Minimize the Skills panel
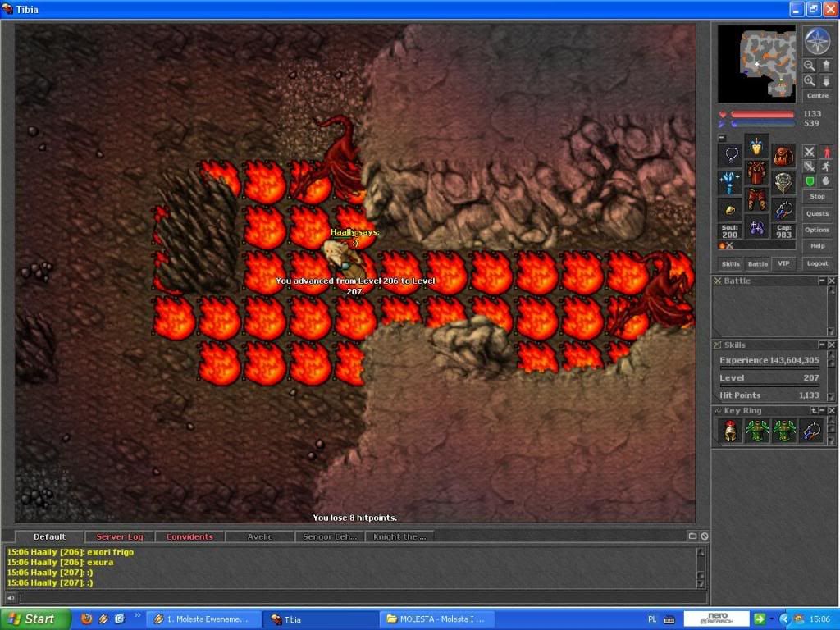 pos(822,345)
